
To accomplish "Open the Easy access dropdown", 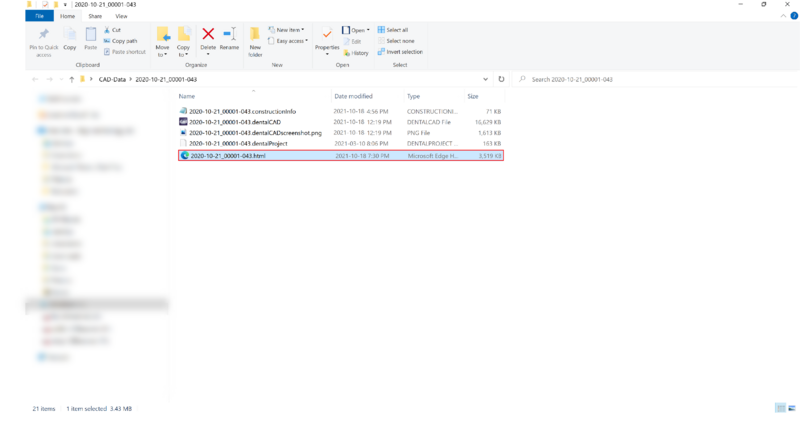I will (288, 41).
